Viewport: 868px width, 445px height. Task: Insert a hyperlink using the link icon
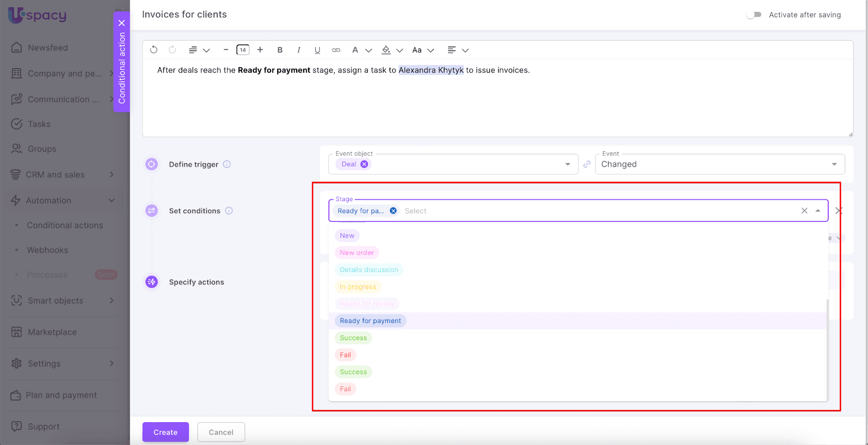coord(336,50)
